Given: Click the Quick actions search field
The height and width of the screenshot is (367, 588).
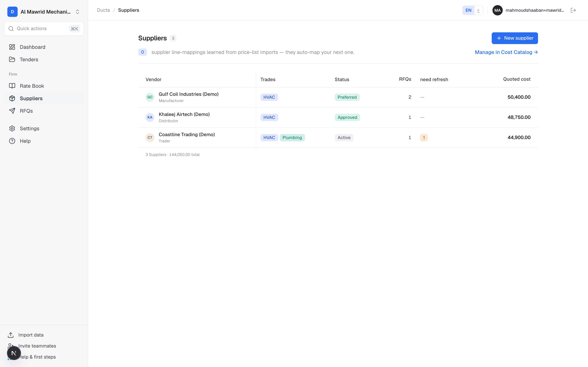Looking at the screenshot, I should tap(44, 29).
